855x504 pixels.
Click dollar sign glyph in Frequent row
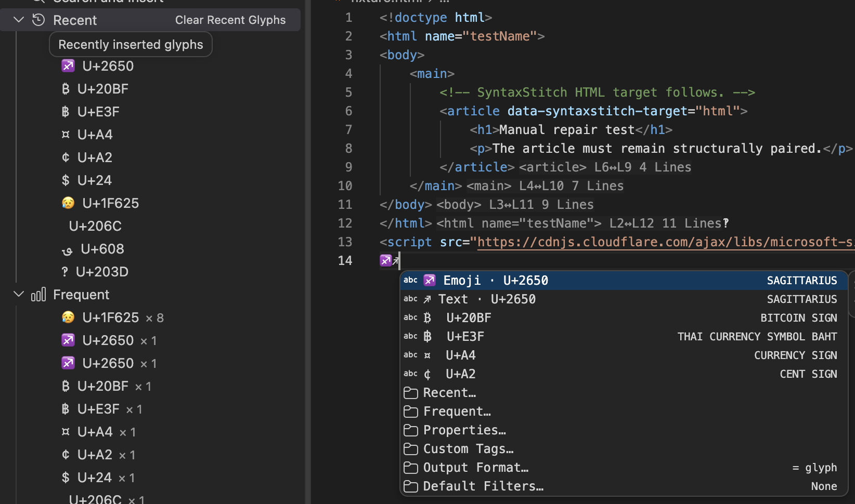pos(66,478)
